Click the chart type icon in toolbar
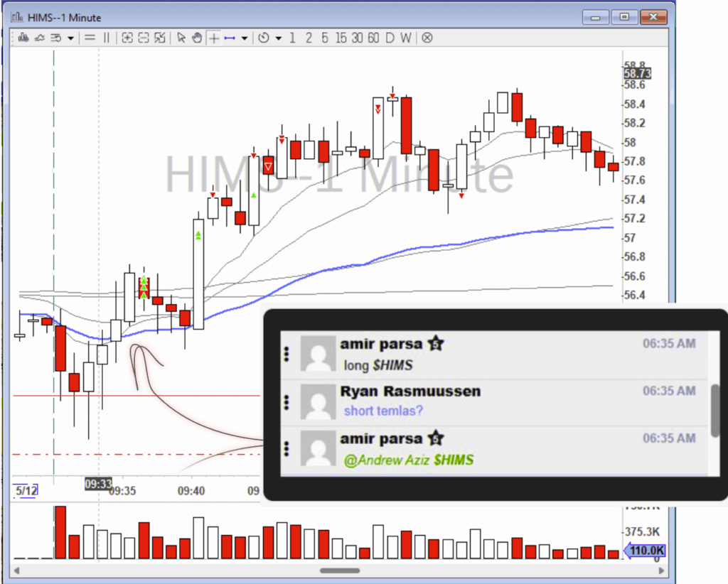This screenshot has width=728, height=584. pos(23,38)
